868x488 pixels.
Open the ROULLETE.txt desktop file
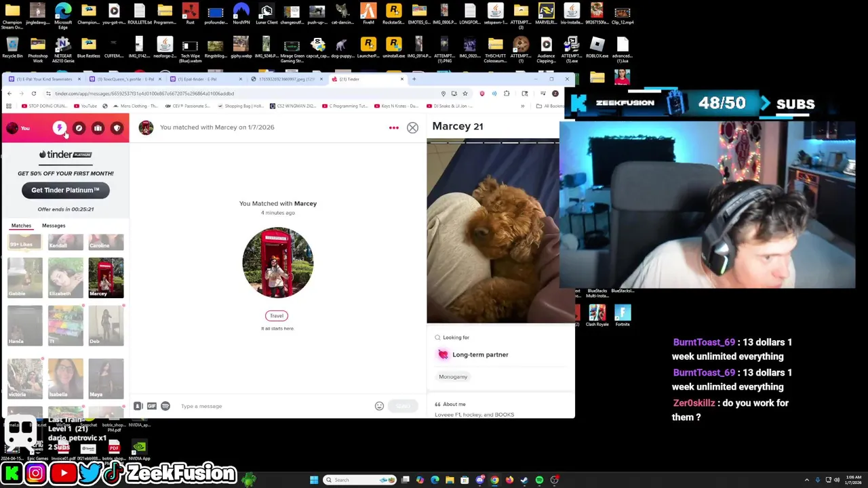coord(139,14)
